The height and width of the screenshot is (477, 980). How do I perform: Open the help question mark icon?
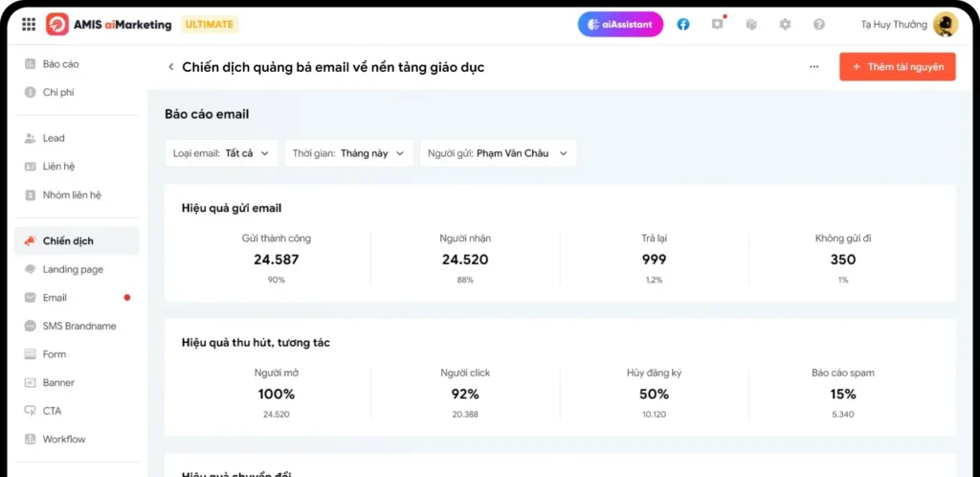tap(818, 25)
